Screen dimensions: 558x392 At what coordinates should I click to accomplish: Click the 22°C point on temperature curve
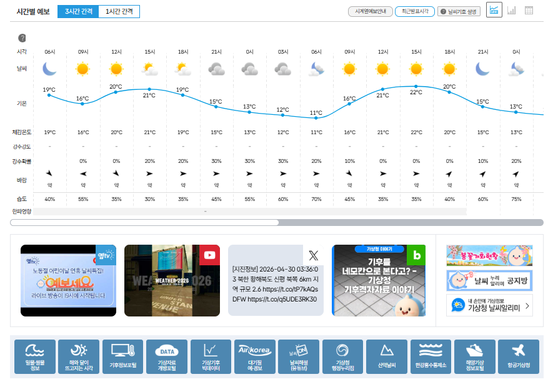click(x=416, y=86)
